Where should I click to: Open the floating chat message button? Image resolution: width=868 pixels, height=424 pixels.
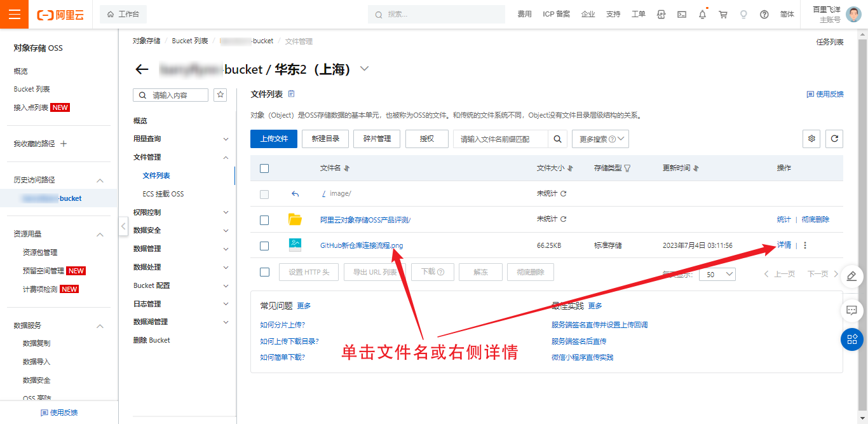pos(852,310)
